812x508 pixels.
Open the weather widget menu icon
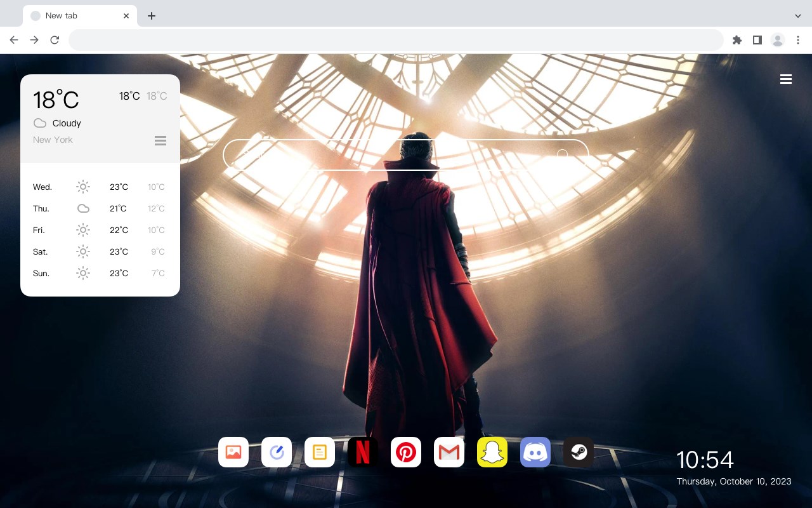pyautogui.click(x=160, y=141)
